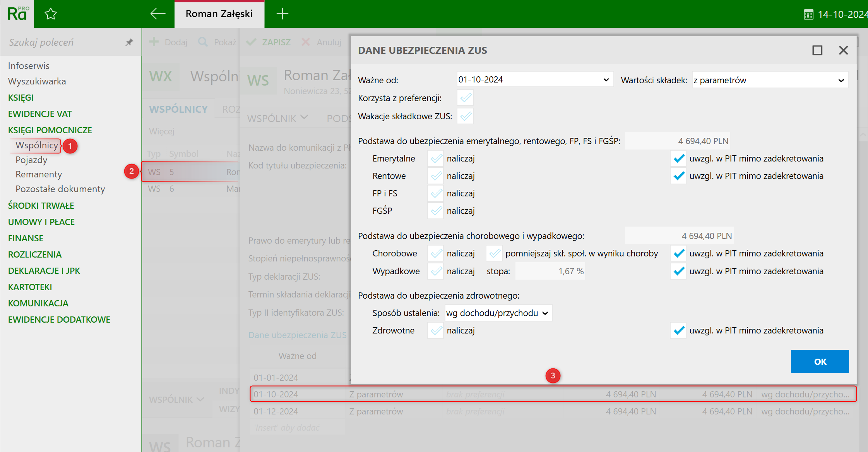This screenshot has height=452, width=868.
Task: Expand the Wartości składek dropdown
Action: (841, 81)
